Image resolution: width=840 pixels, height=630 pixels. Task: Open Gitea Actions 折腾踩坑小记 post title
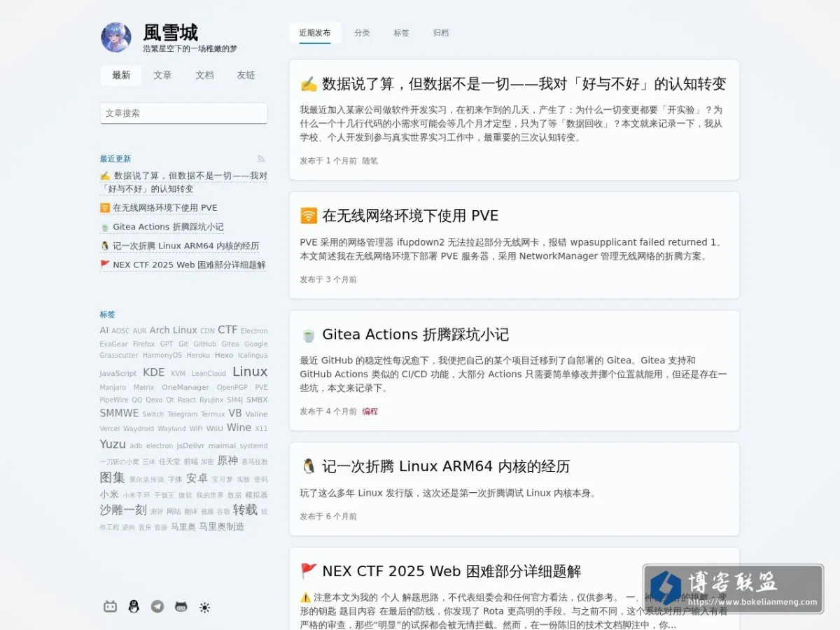coord(415,335)
